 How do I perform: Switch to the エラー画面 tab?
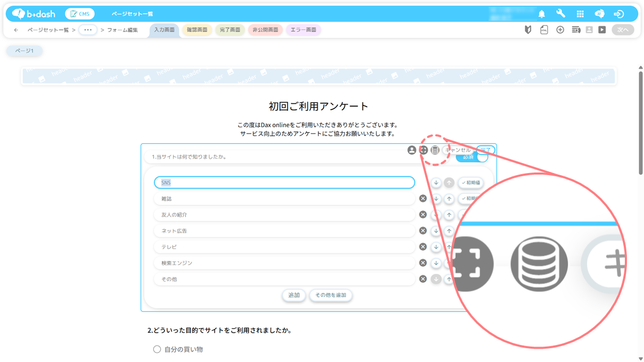[x=303, y=30]
